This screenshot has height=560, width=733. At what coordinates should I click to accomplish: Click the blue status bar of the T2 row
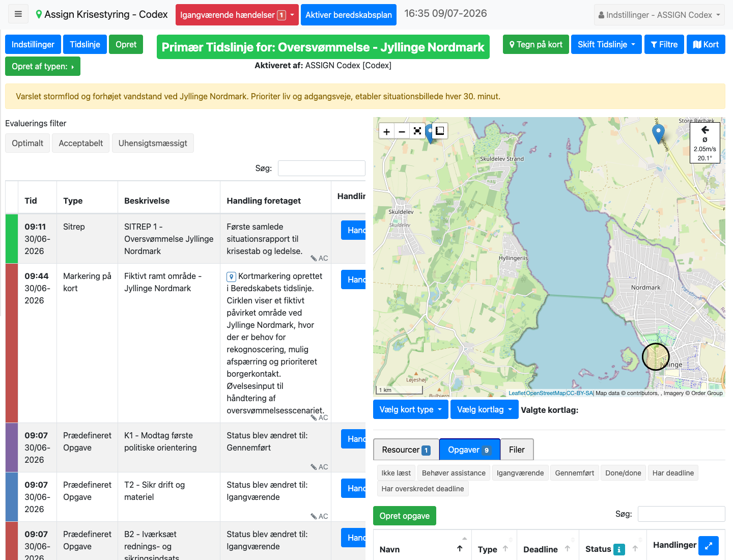[x=12, y=497]
